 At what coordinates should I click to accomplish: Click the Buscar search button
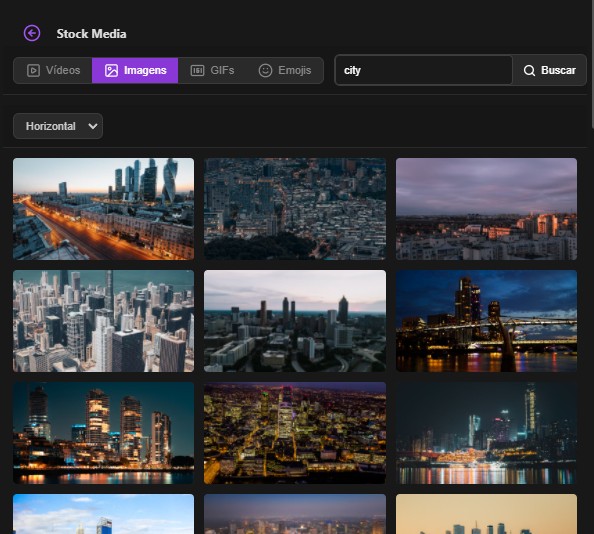549,70
